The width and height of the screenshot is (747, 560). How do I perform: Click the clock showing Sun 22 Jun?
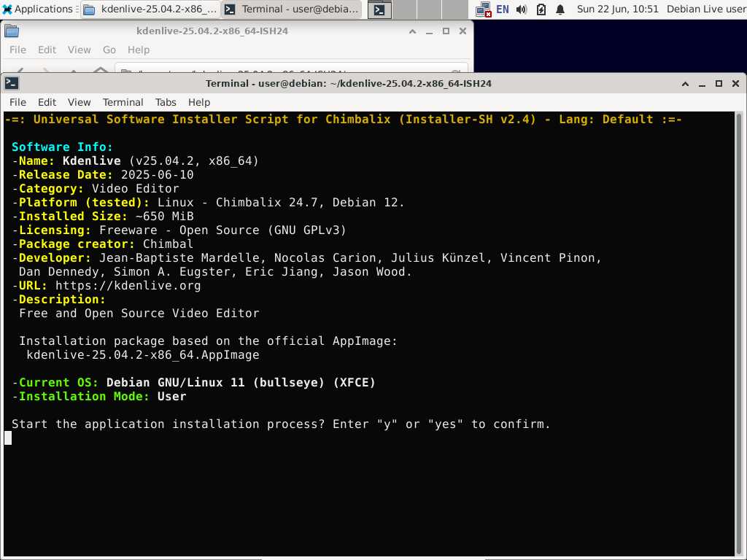click(617, 9)
